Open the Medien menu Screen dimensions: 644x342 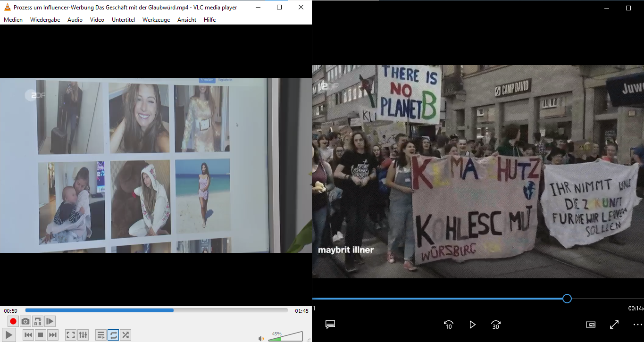pyautogui.click(x=13, y=20)
